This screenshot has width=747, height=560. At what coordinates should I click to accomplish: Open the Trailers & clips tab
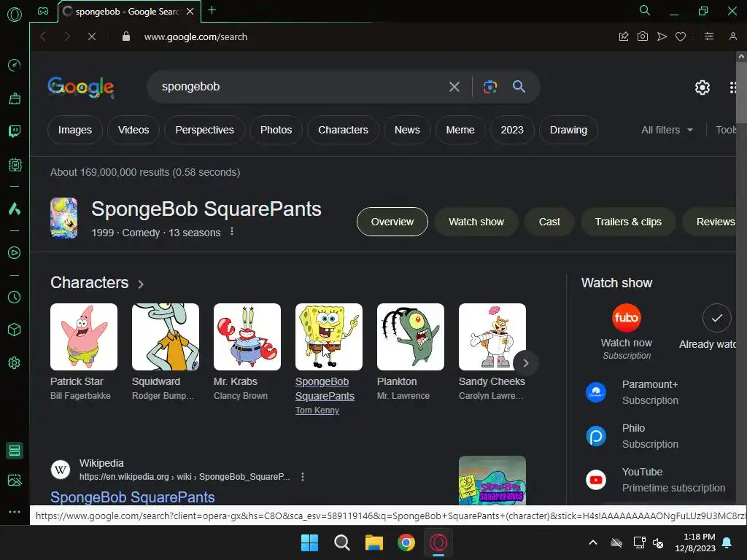(628, 222)
